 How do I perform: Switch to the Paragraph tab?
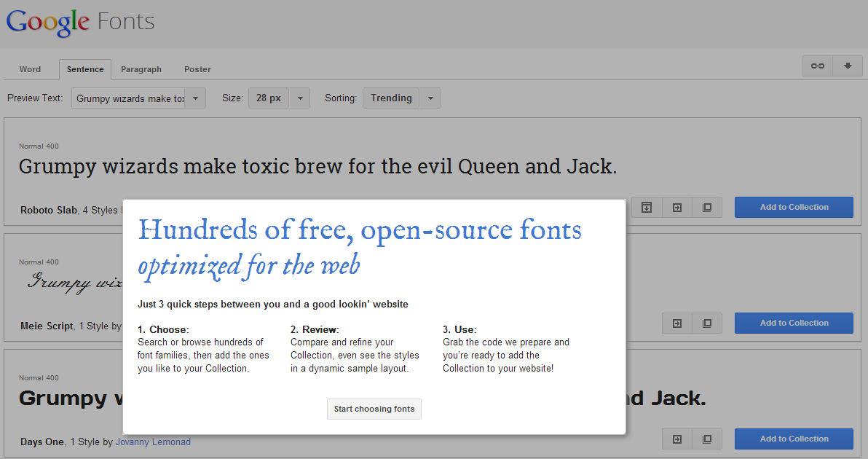tap(141, 68)
